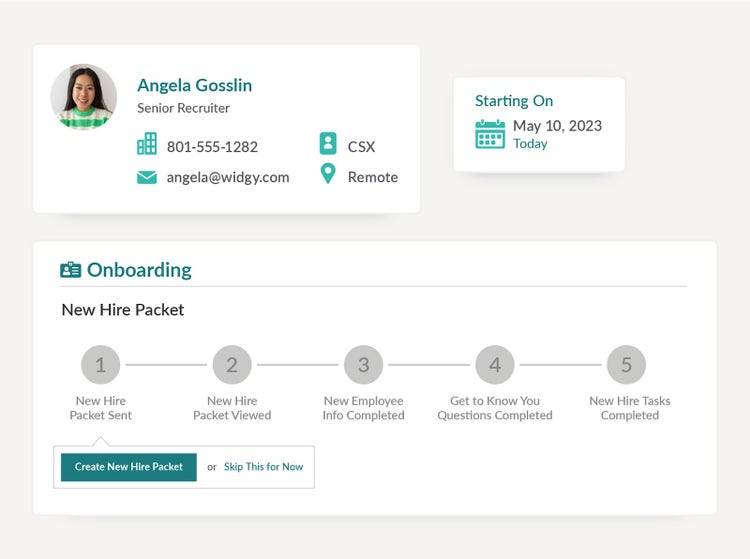The height and width of the screenshot is (559, 750).
Task: Click the Today label under date
Action: click(530, 144)
